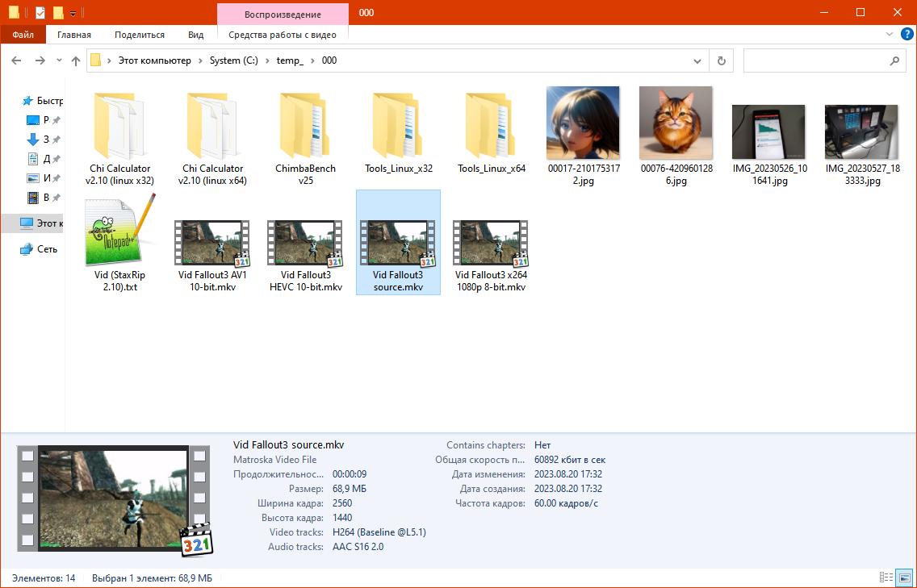Click the H264 (Baseline @L5.1) video tracks value
917x588 pixels.
379,532
